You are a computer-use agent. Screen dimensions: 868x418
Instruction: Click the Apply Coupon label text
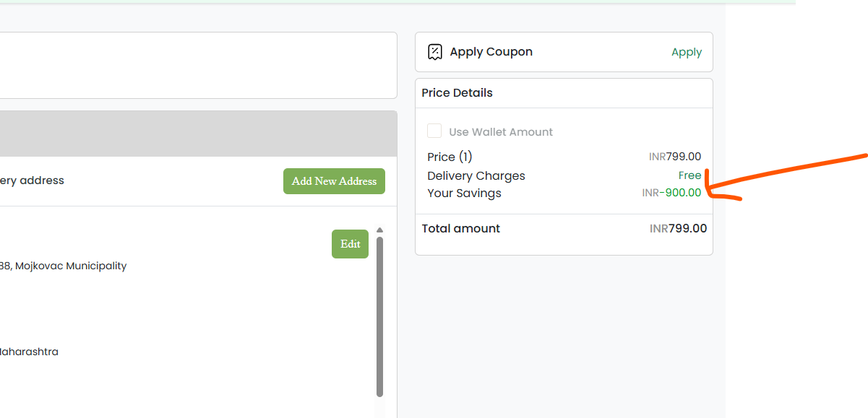tap(491, 52)
